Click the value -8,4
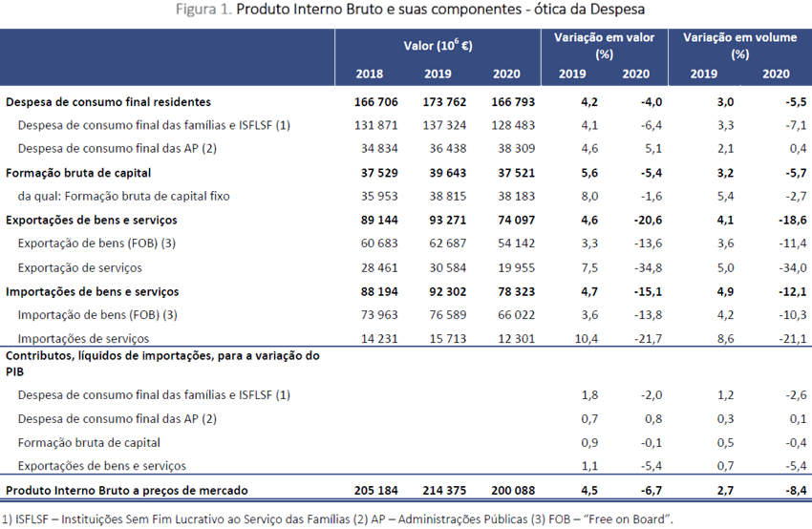The image size is (812, 529). pos(796,491)
